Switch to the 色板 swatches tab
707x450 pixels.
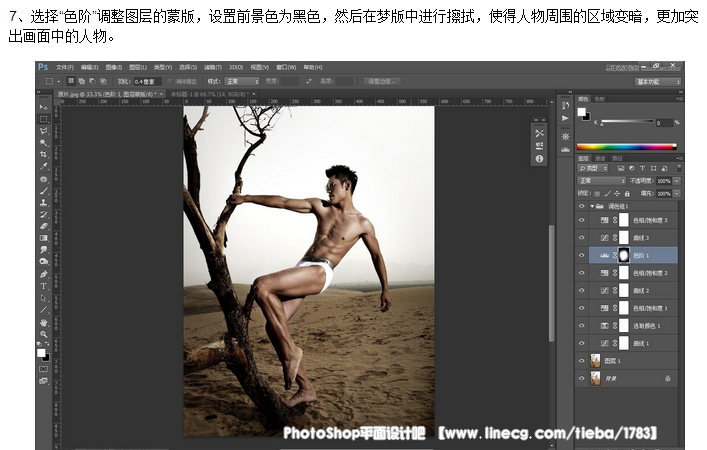pyautogui.click(x=599, y=99)
